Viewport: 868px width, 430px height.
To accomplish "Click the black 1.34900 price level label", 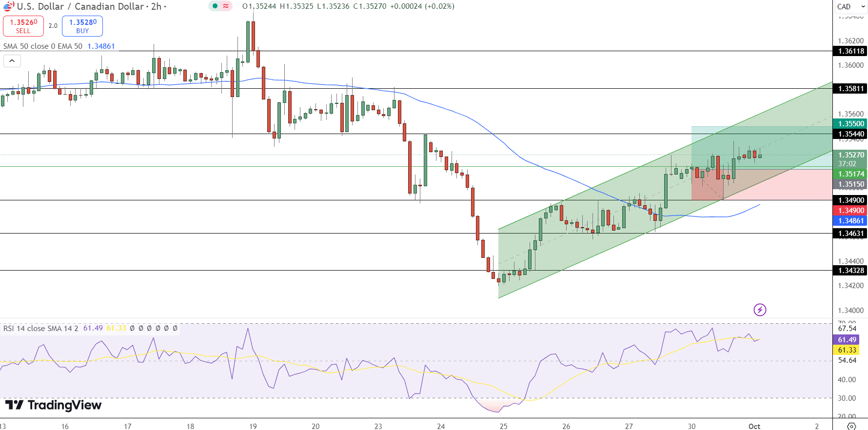I will tap(850, 200).
